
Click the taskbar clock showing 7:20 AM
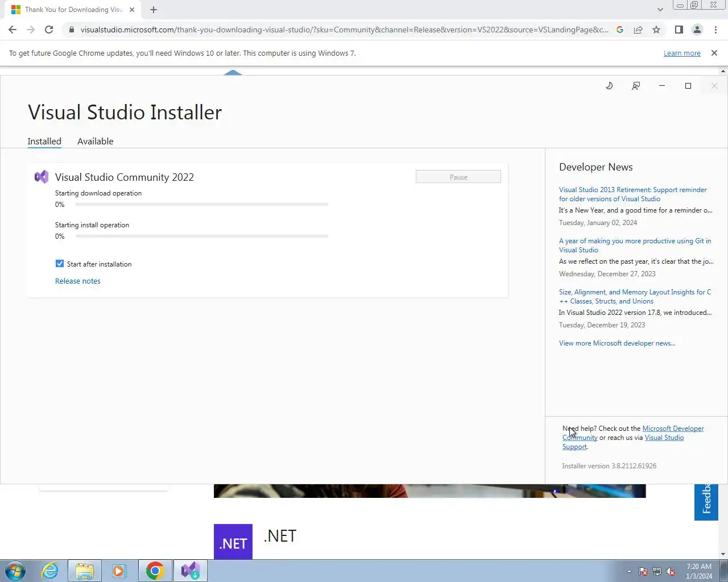(699, 571)
